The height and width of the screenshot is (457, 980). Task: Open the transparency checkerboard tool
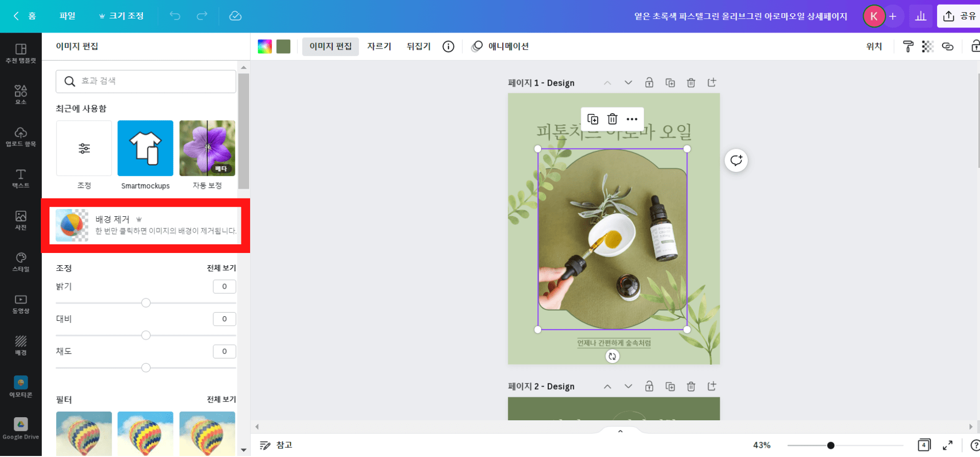[x=927, y=46]
